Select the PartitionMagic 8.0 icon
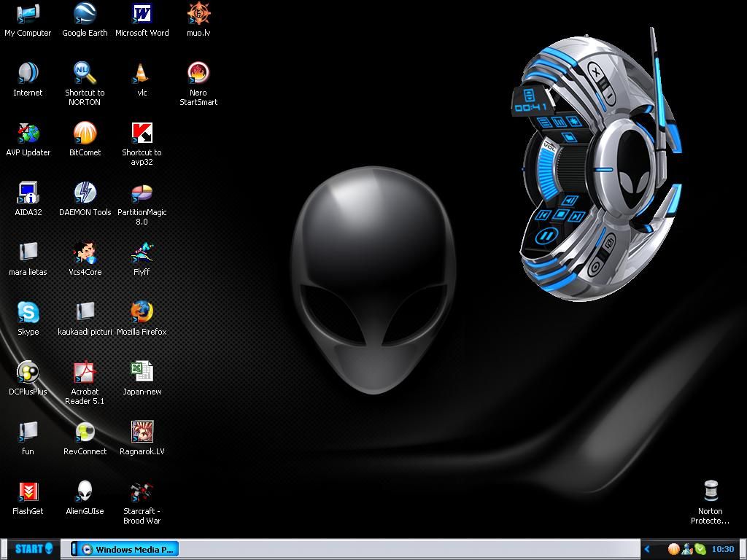This screenshot has width=747, height=560. pyautogui.click(x=142, y=205)
